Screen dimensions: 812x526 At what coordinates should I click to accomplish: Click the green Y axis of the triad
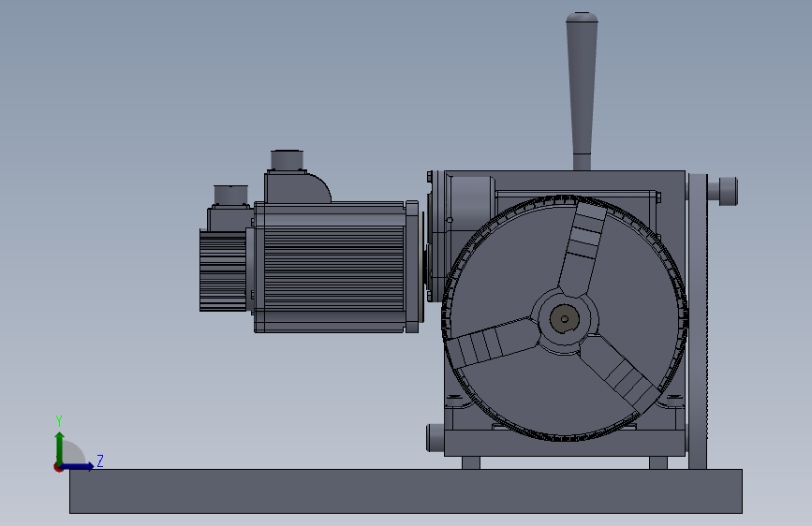click(60, 447)
